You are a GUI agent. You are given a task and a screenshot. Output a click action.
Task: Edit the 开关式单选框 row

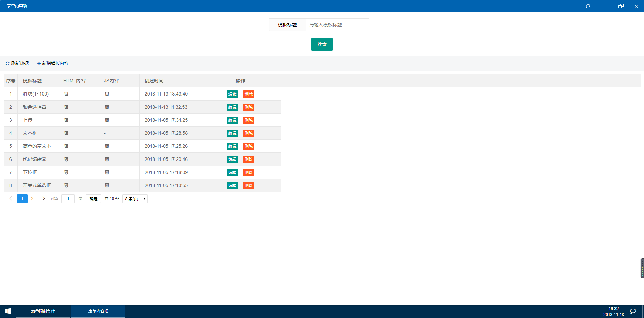tap(232, 186)
